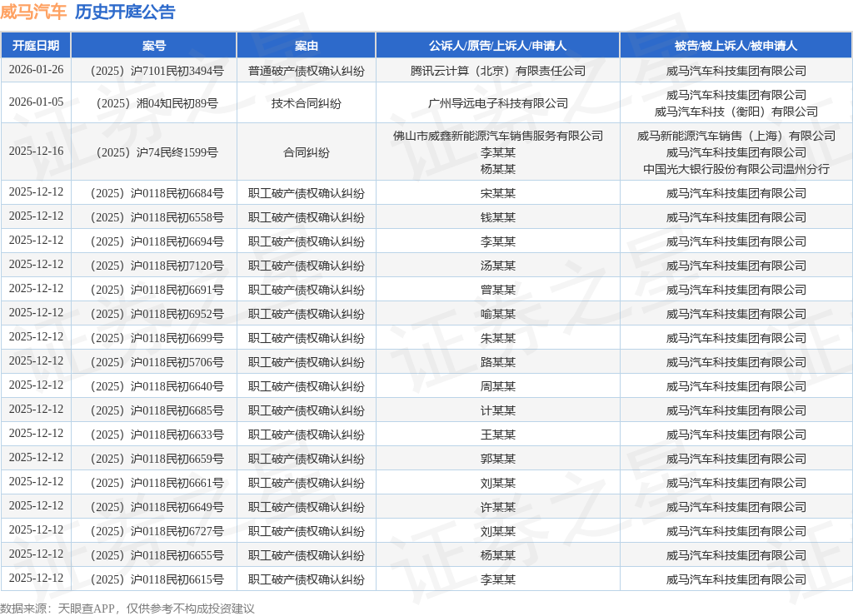
Task: Click plaintiff 汤某某
Action: 498,266
